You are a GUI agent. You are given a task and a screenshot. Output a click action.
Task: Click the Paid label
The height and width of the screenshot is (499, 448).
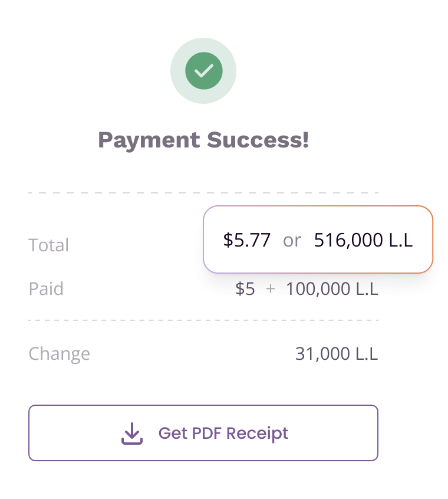pyautogui.click(x=46, y=288)
